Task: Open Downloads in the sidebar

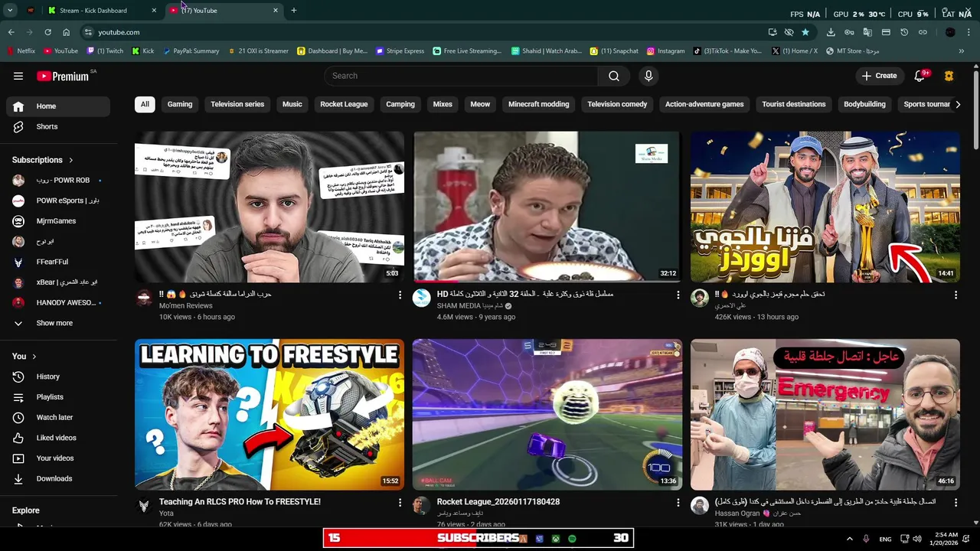Action: coord(58,478)
